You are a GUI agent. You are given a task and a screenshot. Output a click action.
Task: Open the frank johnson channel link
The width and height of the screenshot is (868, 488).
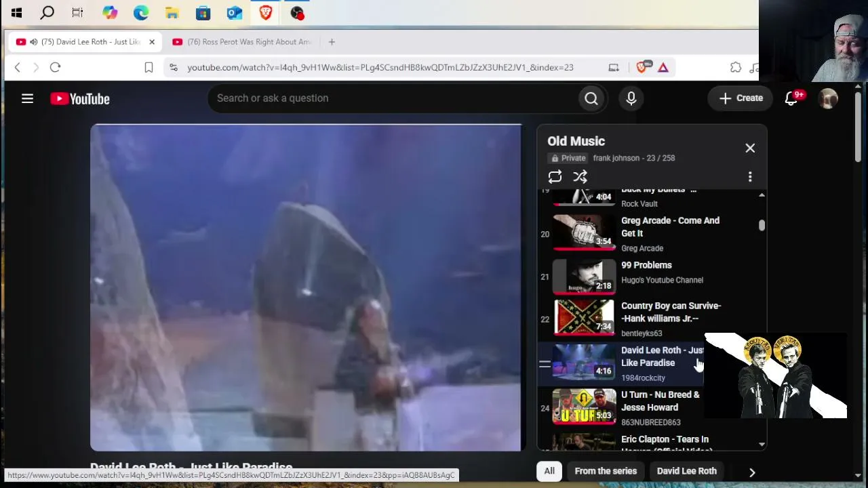tap(616, 158)
